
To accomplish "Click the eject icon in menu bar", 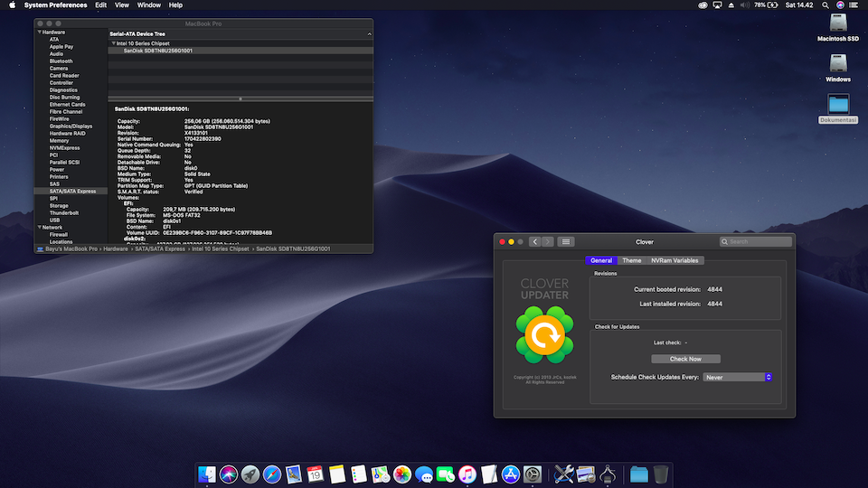I will point(731,5).
